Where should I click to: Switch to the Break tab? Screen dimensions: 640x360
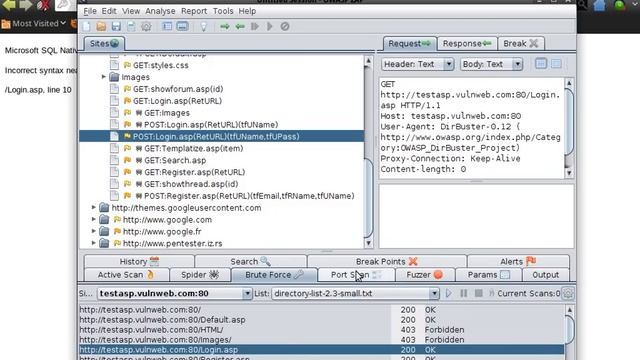[521, 43]
